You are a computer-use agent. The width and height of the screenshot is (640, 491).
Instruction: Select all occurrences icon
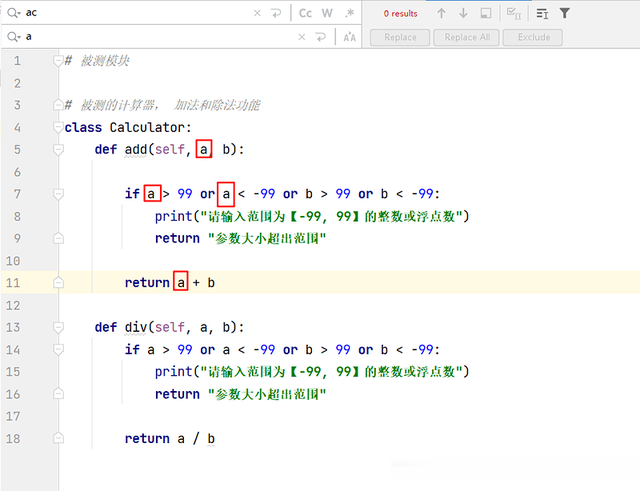514,13
